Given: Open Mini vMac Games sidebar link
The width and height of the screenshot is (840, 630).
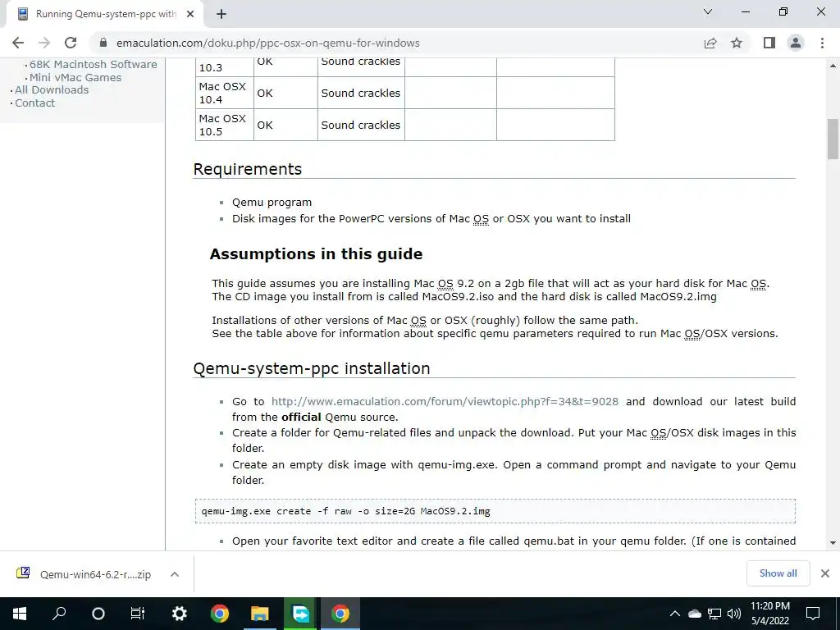Looking at the screenshot, I should tap(75, 78).
